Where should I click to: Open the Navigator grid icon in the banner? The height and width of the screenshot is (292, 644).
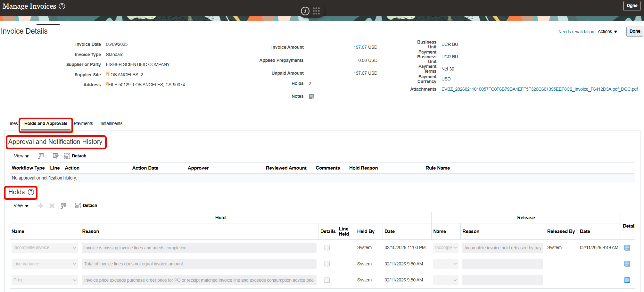tap(317, 11)
